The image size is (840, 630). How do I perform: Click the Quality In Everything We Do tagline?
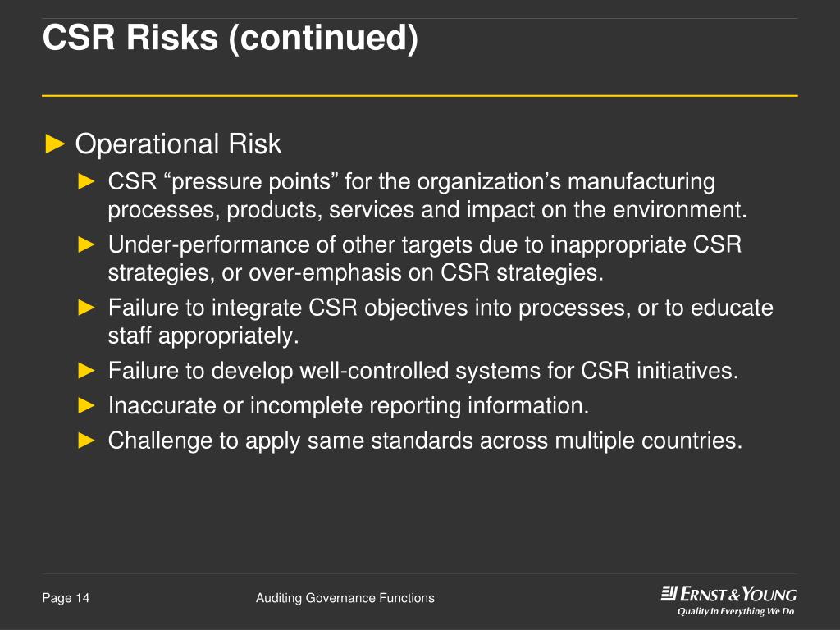pyautogui.click(x=736, y=611)
